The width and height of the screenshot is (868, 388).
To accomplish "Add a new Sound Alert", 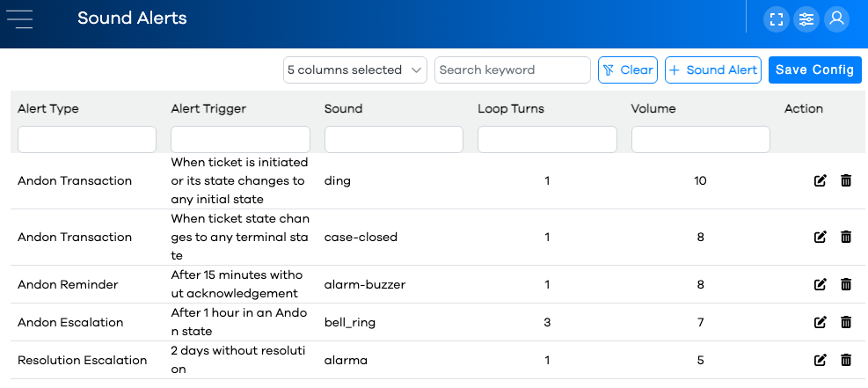I will pyautogui.click(x=713, y=70).
